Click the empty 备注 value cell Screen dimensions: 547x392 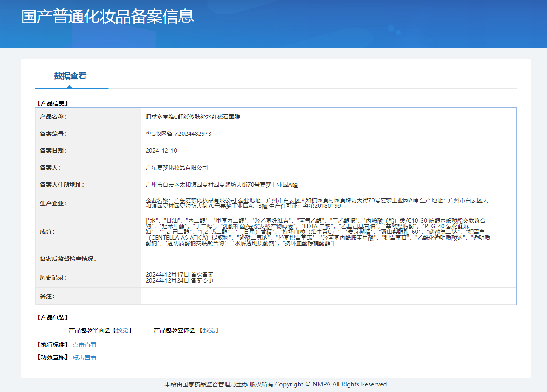328,296
